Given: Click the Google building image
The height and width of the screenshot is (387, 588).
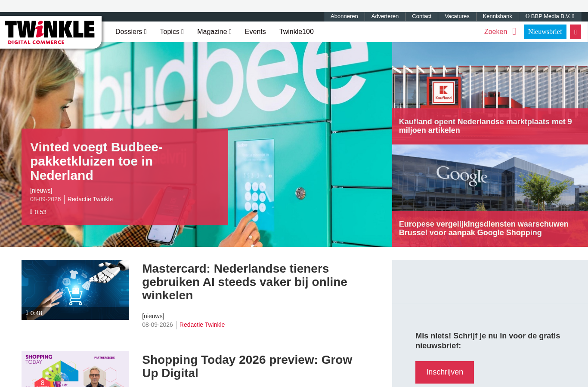Looking at the screenshot, I should [x=490, y=178].
